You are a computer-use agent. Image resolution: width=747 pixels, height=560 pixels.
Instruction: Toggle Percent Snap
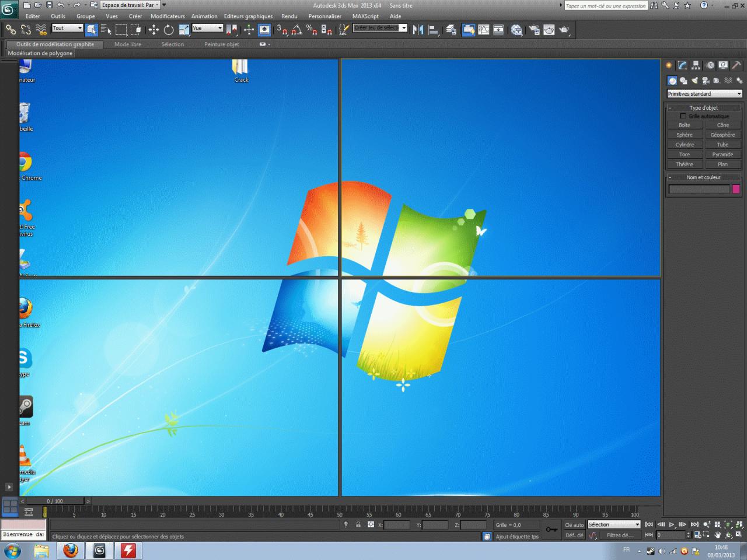tap(312, 30)
